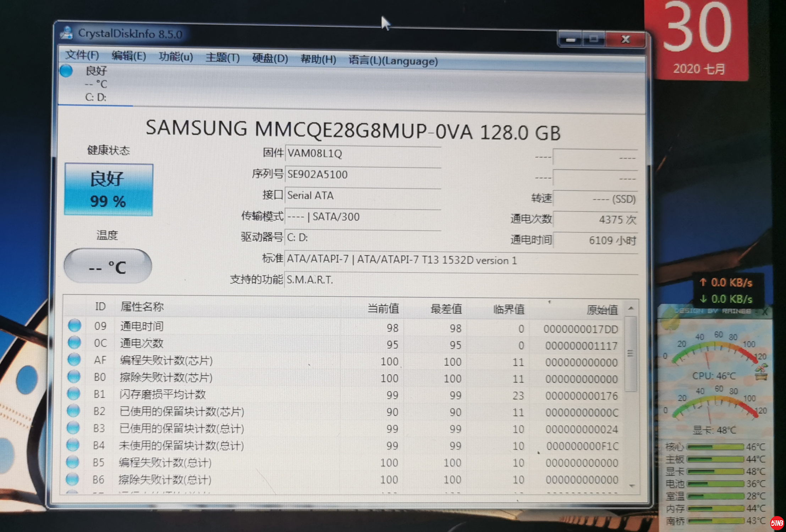Select the 未使用的保留块计数(总计) attribute name

(181, 445)
